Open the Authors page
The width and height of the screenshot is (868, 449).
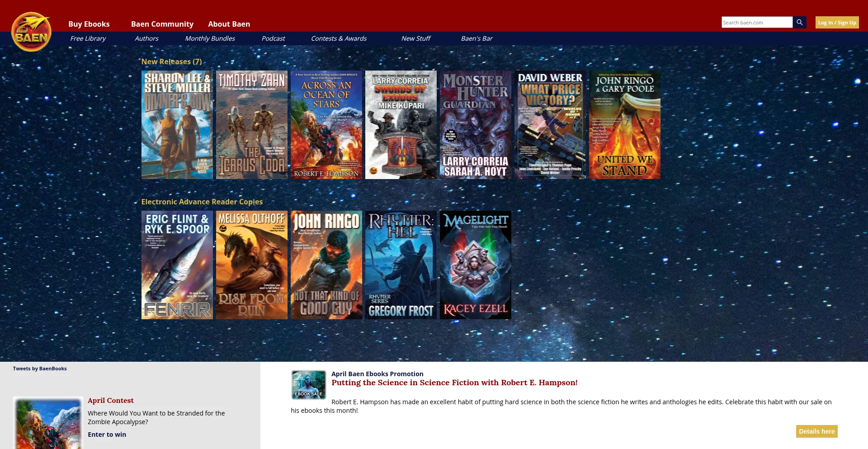(x=146, y=38)
